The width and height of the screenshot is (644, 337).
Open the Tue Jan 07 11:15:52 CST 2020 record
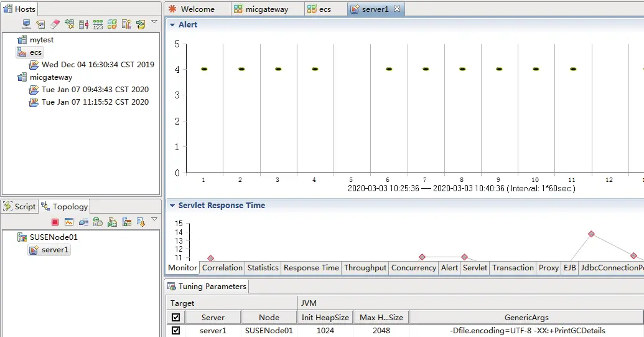(95, 102)
